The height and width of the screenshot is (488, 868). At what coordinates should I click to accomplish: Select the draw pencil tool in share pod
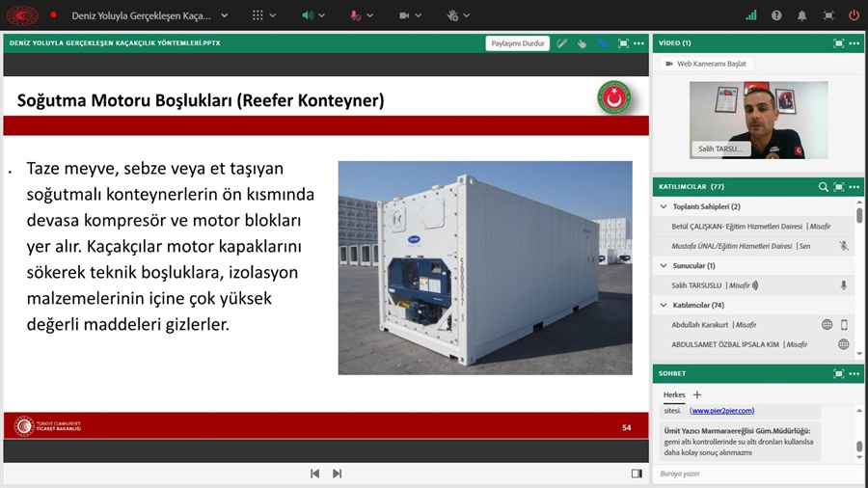[x=562, y=43]
